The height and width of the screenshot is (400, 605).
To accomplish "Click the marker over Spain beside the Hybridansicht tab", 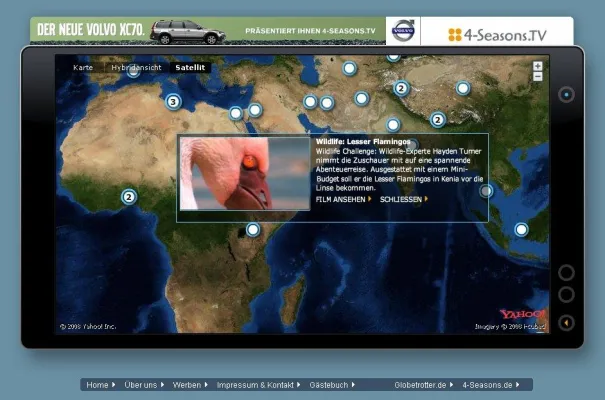I will pyautogui.click(x=133, y=71).
